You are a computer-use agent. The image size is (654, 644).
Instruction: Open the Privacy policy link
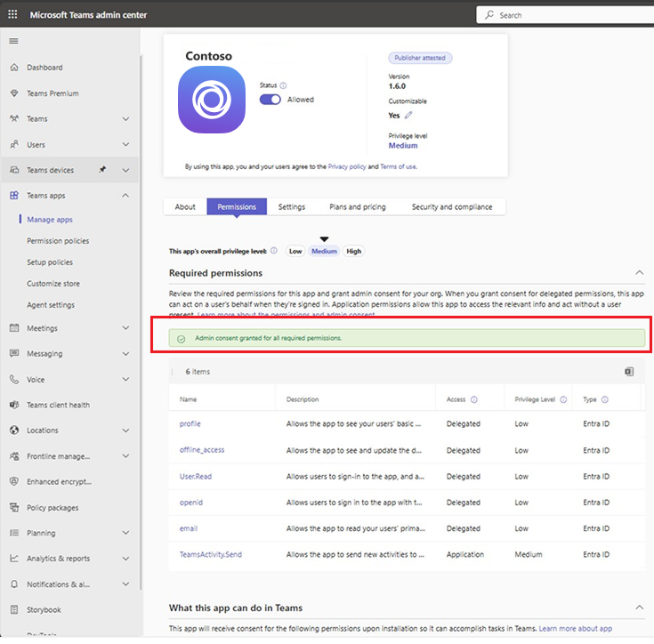click(347, 166)
